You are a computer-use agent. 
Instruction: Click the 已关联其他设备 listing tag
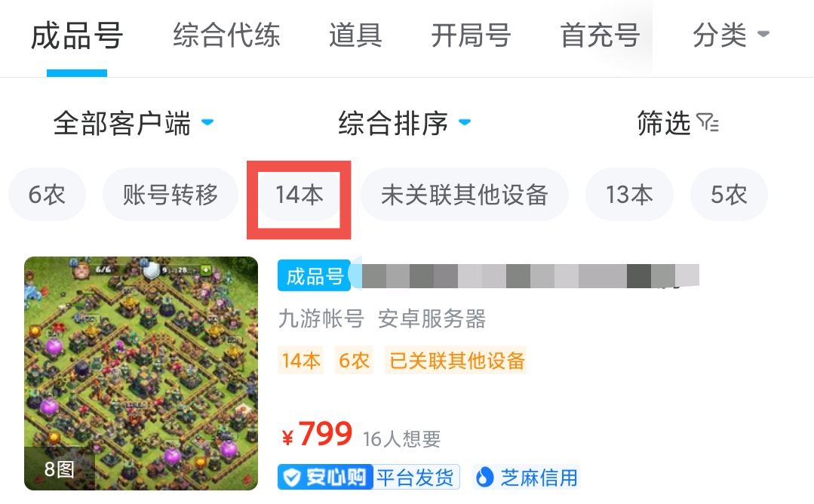456,360
